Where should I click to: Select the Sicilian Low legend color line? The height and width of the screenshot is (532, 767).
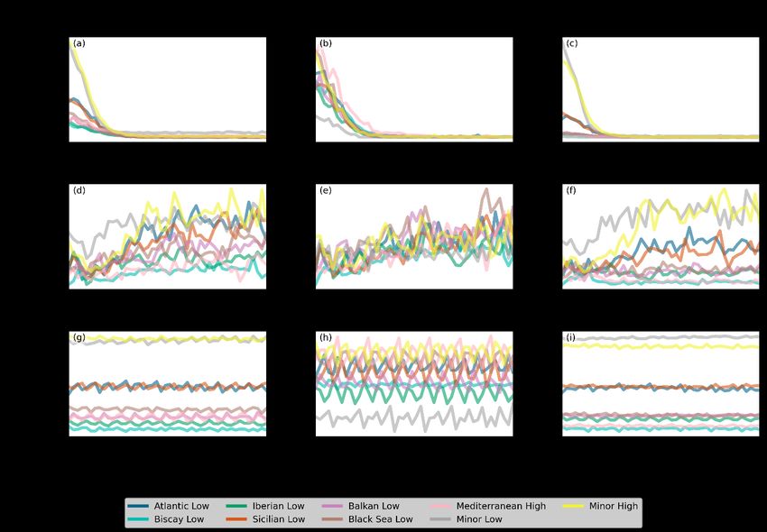coord(237,519)
